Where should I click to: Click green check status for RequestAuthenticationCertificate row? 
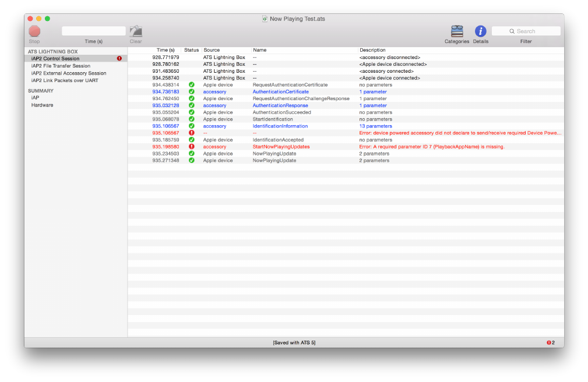(192, 84)
